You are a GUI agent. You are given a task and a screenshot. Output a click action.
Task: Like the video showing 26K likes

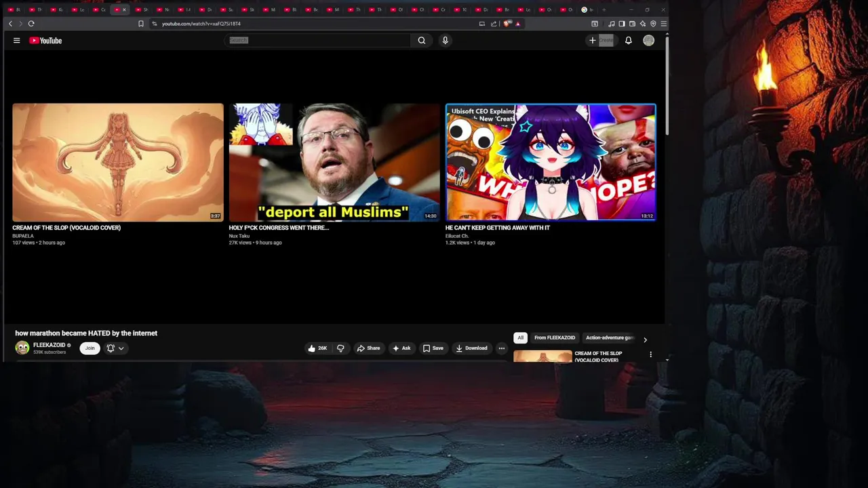coord(317,348)
